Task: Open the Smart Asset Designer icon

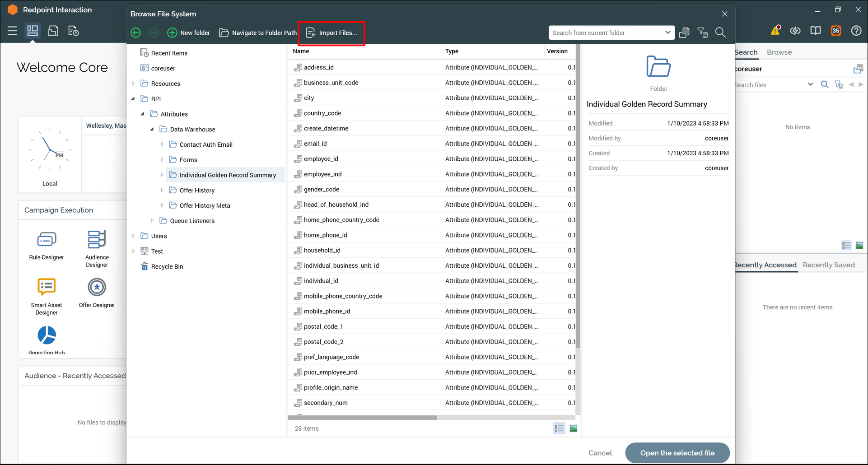Action: coord(47,287)
